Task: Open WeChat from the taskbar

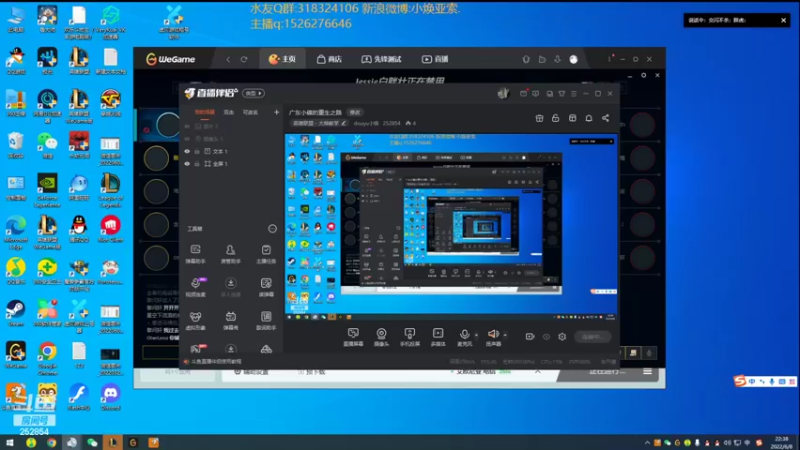Action: pyautogui.click(x=92, y=442)
